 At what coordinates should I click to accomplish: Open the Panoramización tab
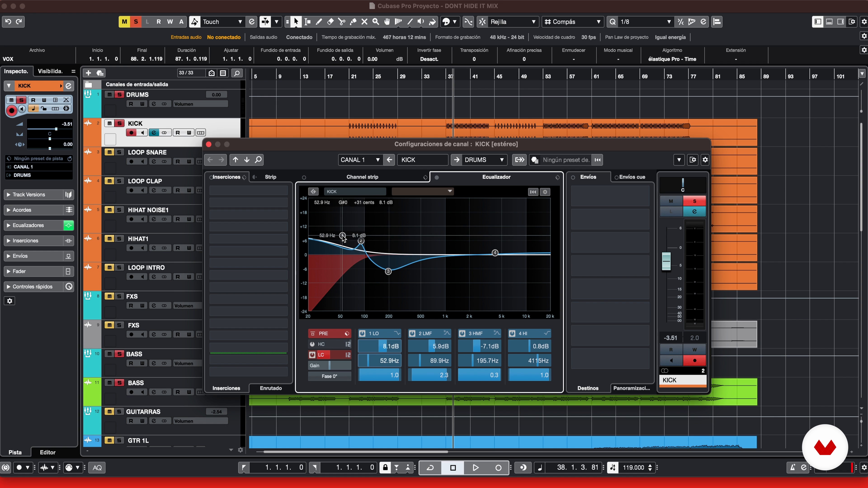[x=632, y=388]
